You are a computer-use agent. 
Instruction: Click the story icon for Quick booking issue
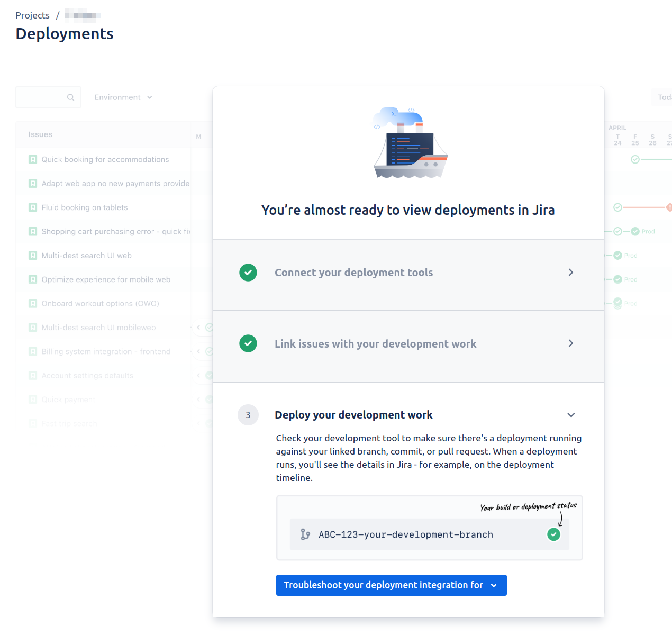click(x=33, y=159)
